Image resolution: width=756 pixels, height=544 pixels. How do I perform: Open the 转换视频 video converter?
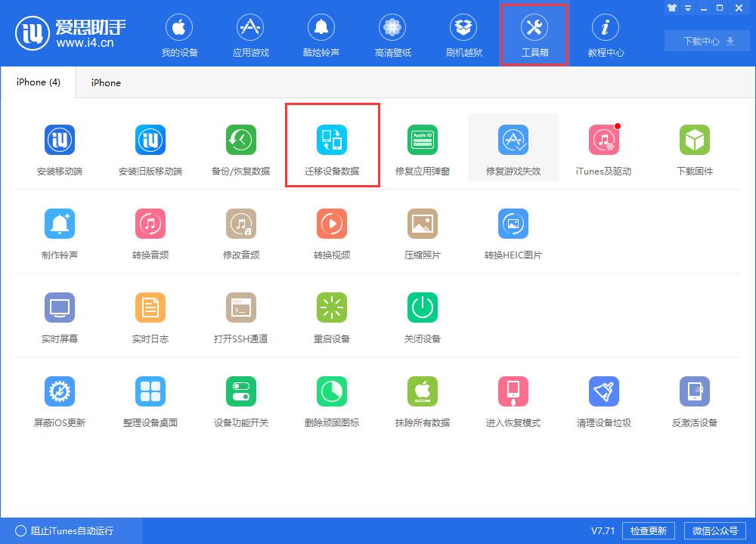click(332, 231)
